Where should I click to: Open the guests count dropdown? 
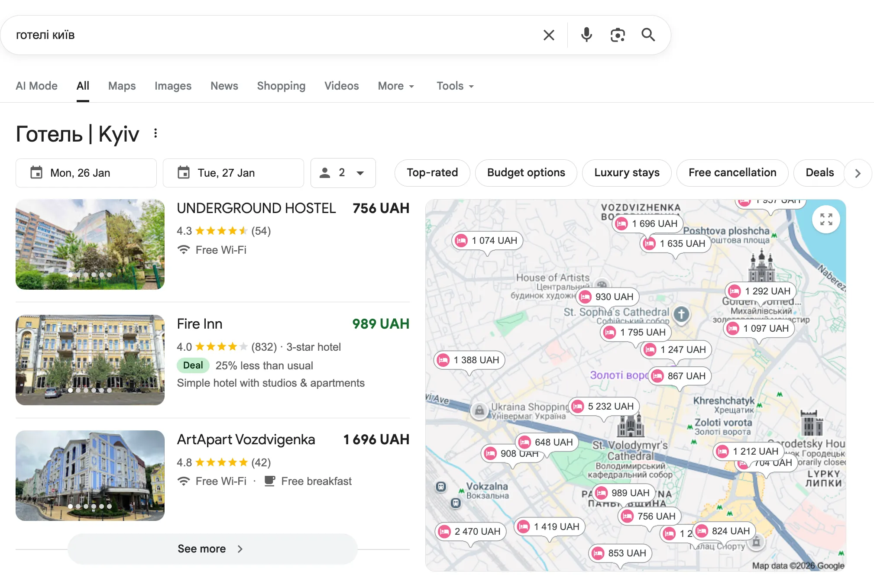343,173
